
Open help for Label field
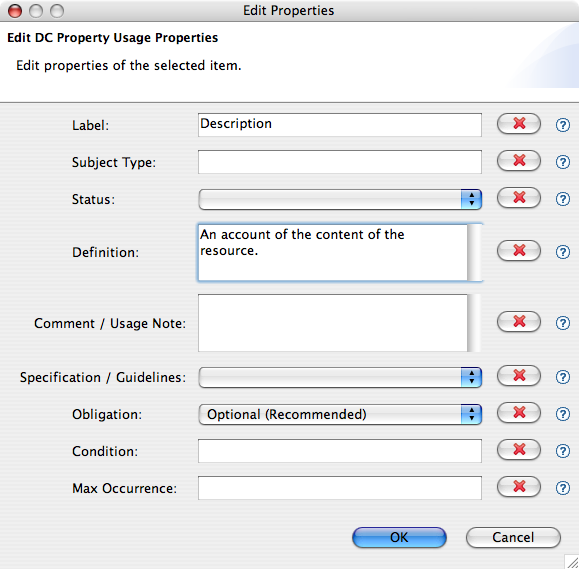(x=563, y=125)
